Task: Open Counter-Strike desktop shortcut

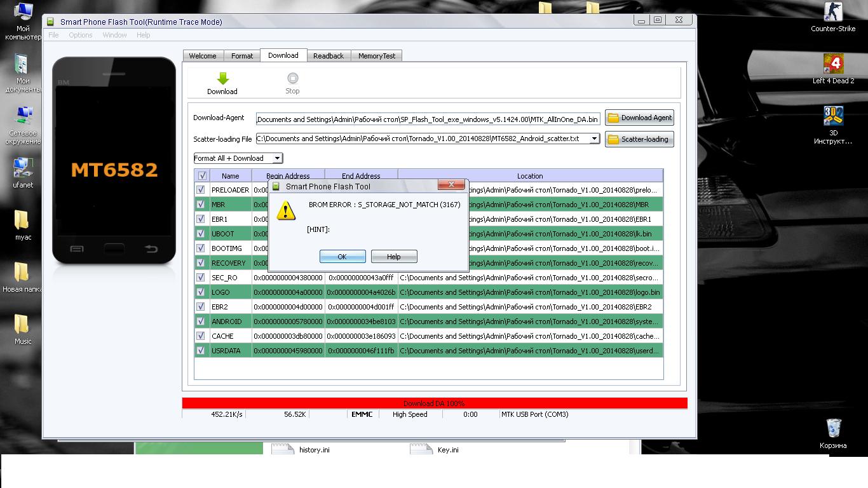Action: tap(833, 13)
